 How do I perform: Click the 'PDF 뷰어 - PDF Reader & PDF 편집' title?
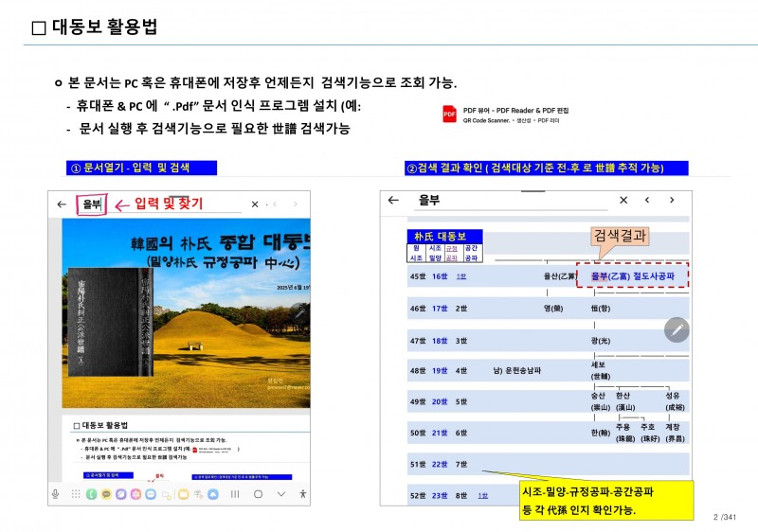(515, 110)
